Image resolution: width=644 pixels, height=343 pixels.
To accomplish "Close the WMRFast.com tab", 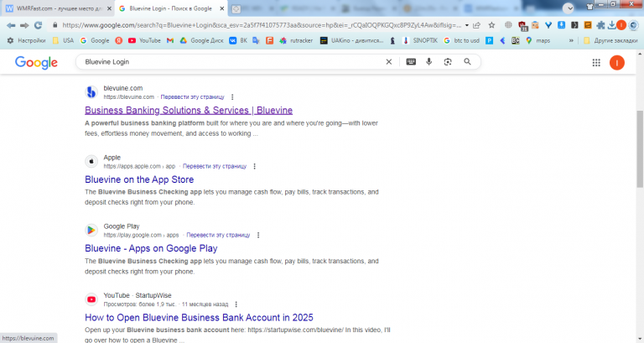I will (x=109, y=8).
